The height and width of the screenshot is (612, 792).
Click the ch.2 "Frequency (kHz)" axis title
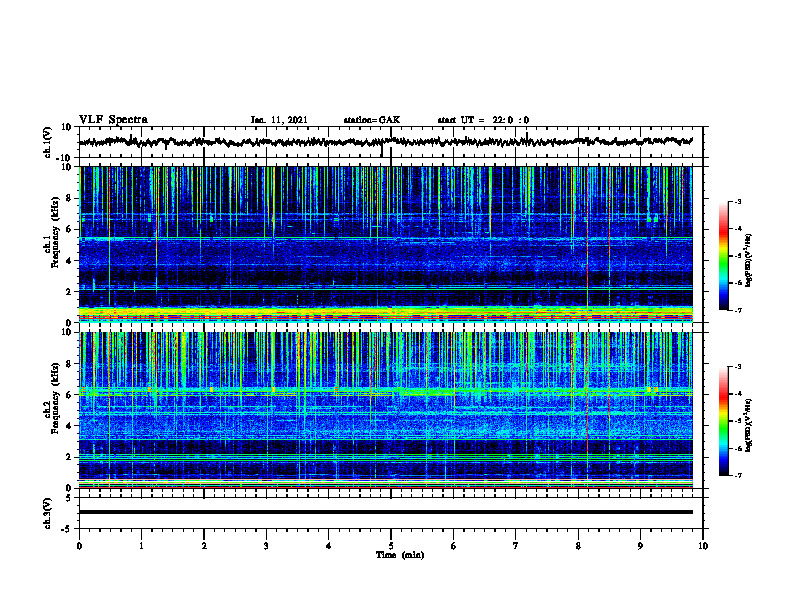point(55,398)
